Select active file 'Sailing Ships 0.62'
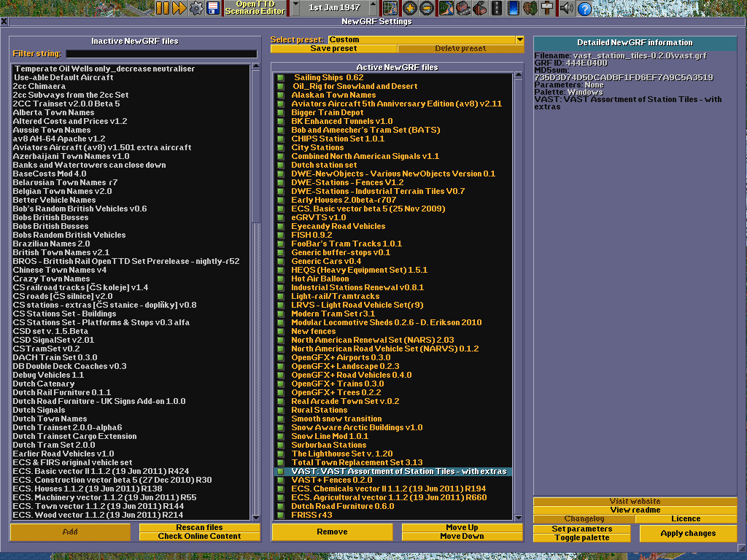The height and width of the screenshot is (560, 747). (393, 77)
